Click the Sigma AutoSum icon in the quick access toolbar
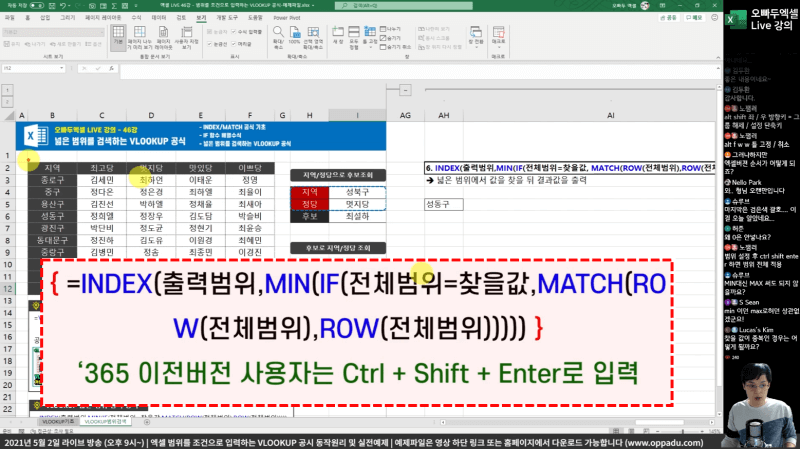Screen dimensions: 800x449 click(114, 6)
